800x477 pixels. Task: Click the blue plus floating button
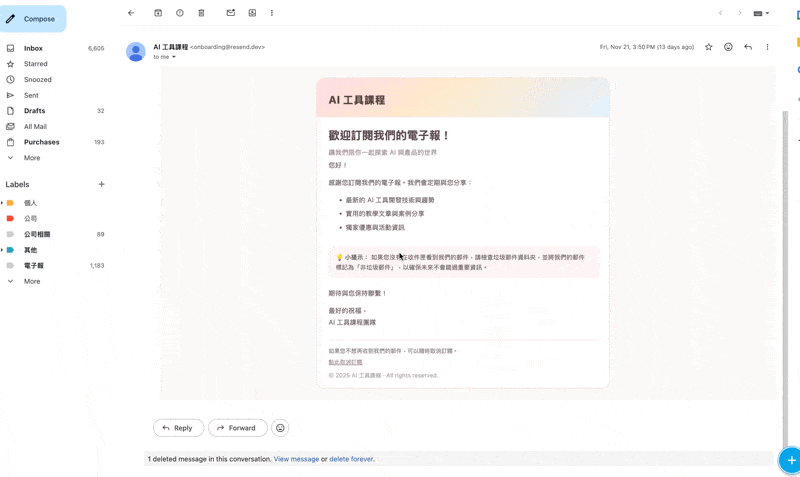(790, 461)
